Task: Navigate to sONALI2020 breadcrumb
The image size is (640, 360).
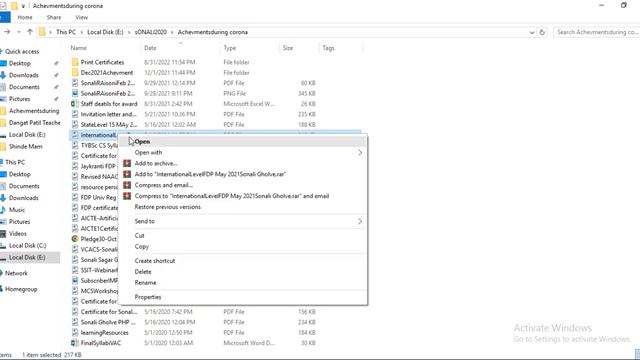Action: coord(151,32)
